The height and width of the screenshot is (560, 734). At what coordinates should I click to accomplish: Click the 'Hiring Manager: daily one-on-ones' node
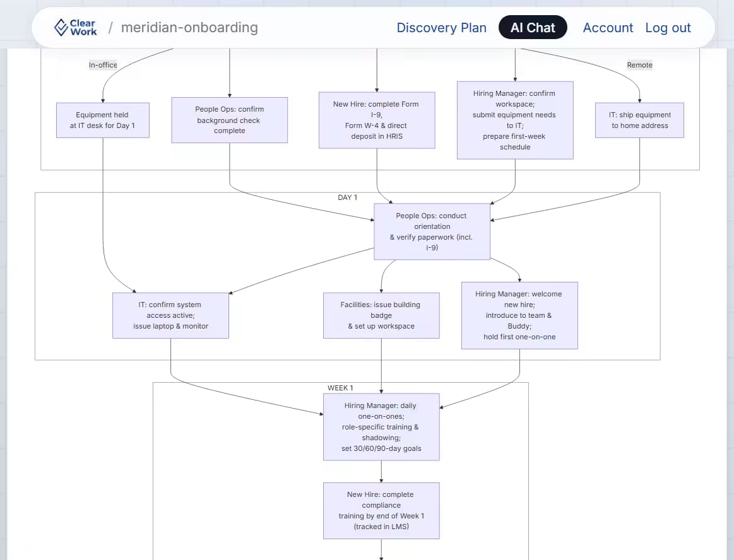tap(381, 427)
